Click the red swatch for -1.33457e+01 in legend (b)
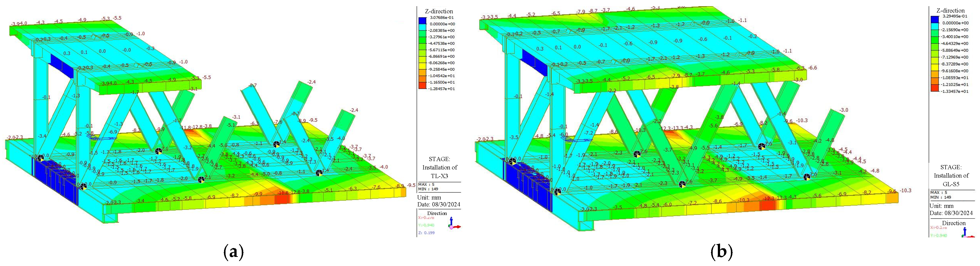 935,88
